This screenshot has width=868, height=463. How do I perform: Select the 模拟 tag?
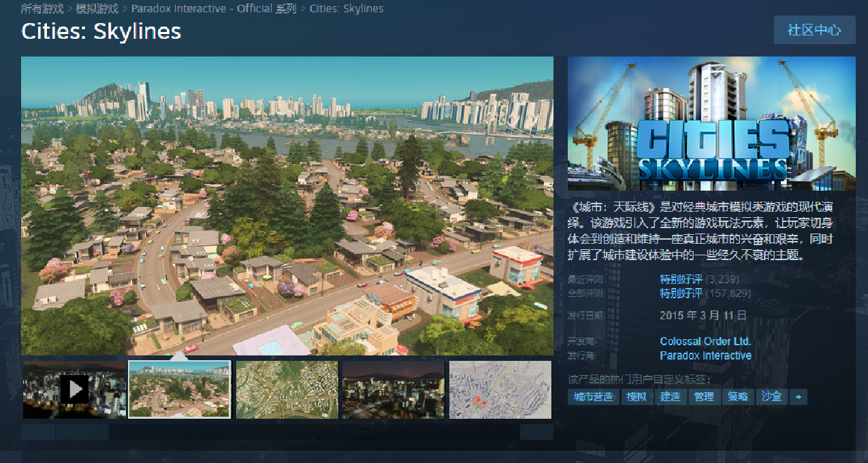pos(637,396)
